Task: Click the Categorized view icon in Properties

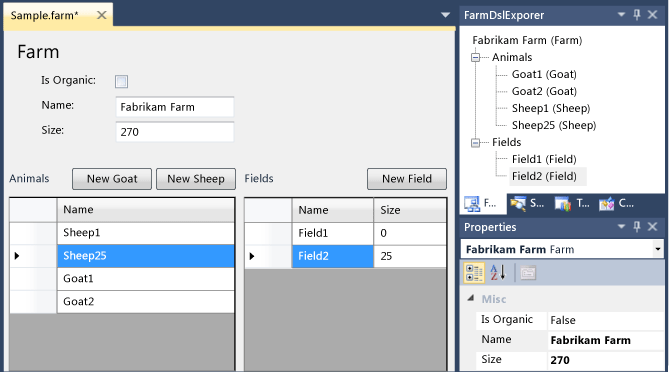Action: tap(474, 273)
